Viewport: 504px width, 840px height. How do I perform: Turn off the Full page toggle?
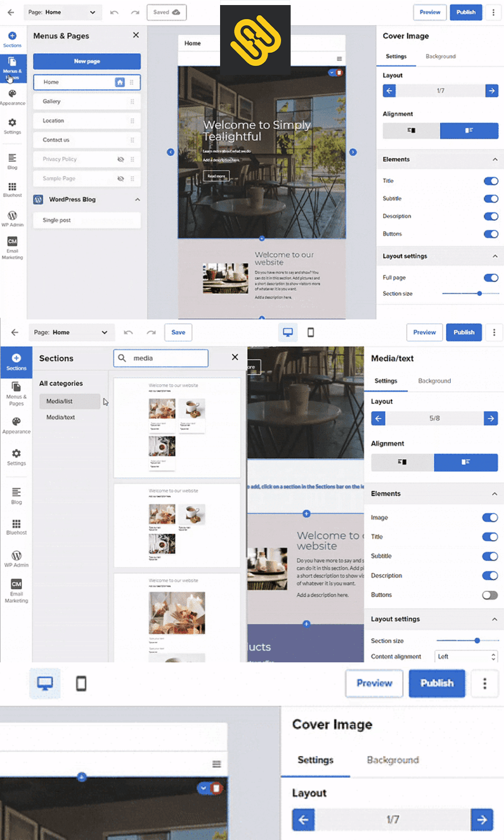(x=491, y=277)
